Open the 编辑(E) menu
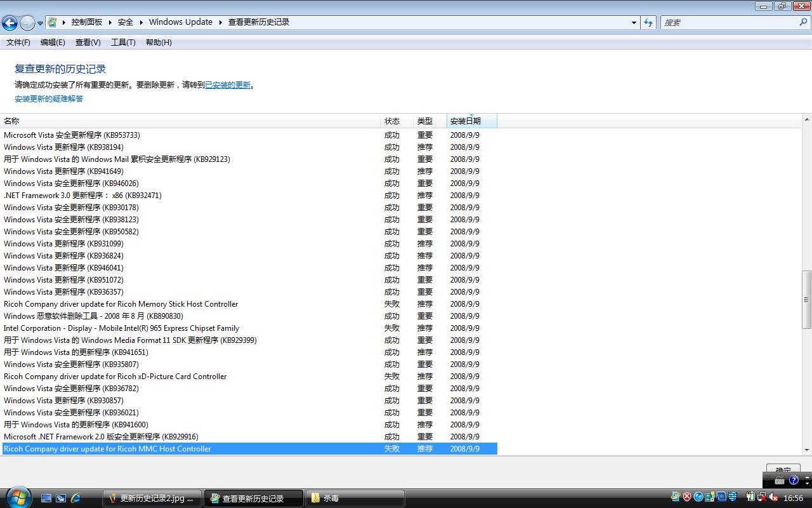 click(x=53, y=43)
